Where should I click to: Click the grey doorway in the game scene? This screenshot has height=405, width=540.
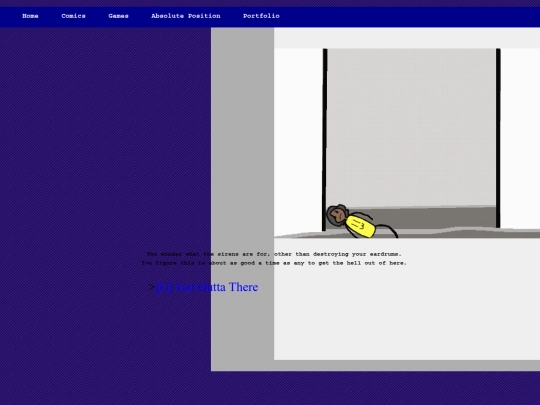[x=411, y=138]
